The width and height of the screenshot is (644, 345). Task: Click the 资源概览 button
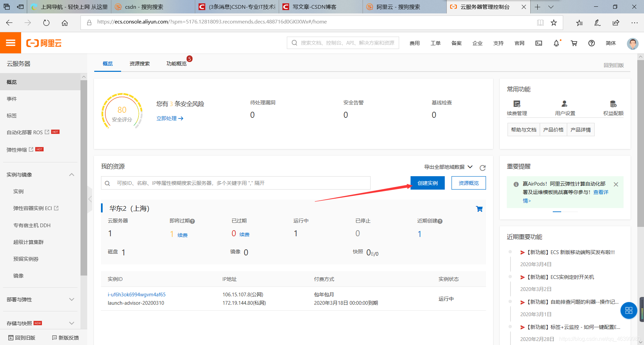[469, 183]
